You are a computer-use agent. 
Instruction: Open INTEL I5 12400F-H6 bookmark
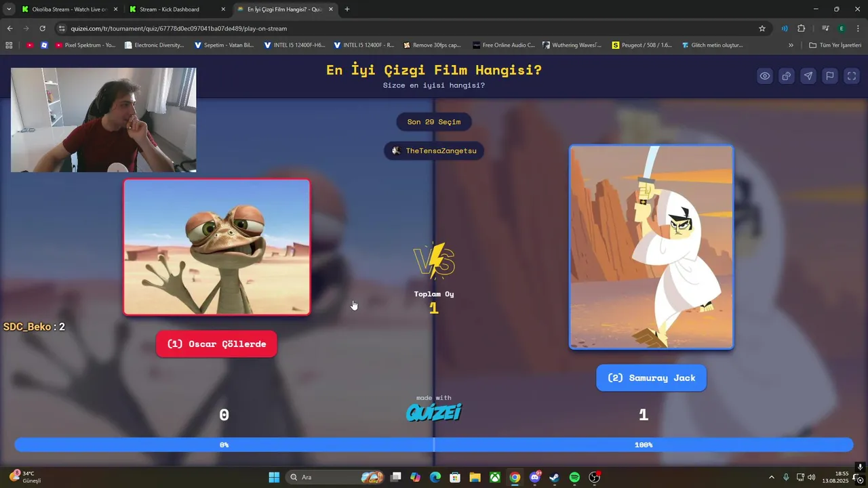295,45
